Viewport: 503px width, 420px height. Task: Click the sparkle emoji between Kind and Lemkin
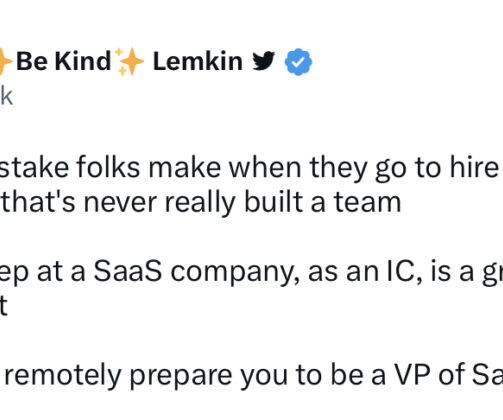[131, 62]
